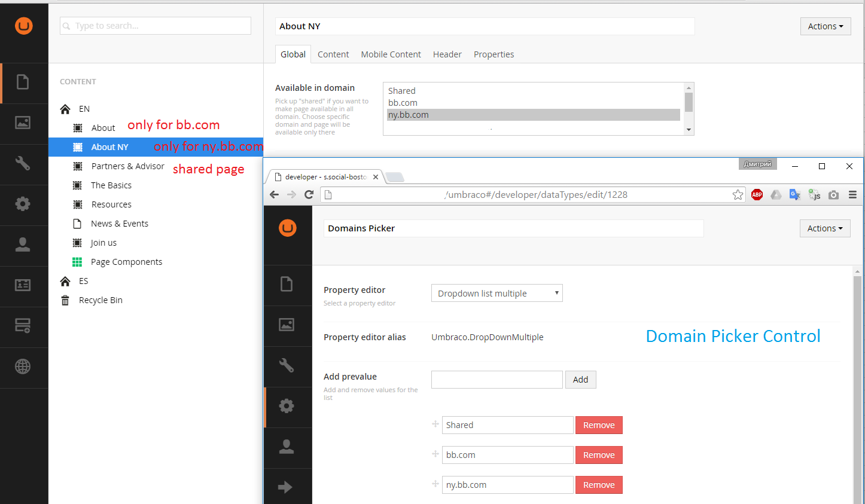
Task: Open the Actions dropdown for About NY
Action: coord(826,26)
